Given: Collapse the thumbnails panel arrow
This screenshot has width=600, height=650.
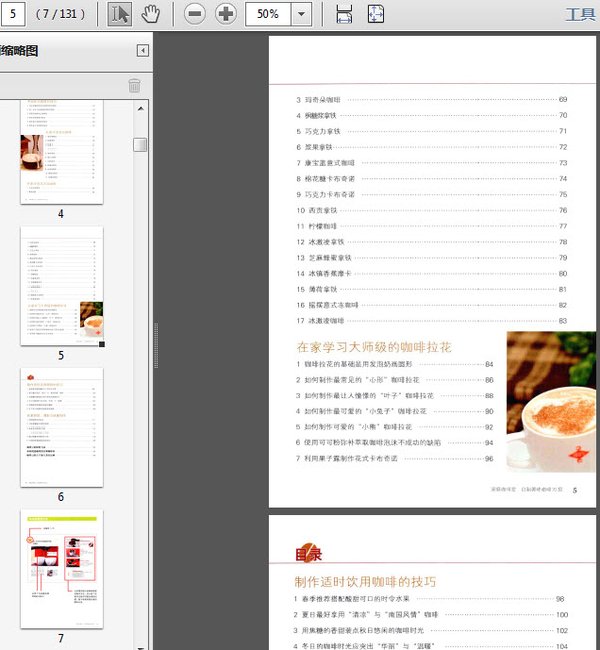Looking at the screenshot, I should click(x=143, y=51).
